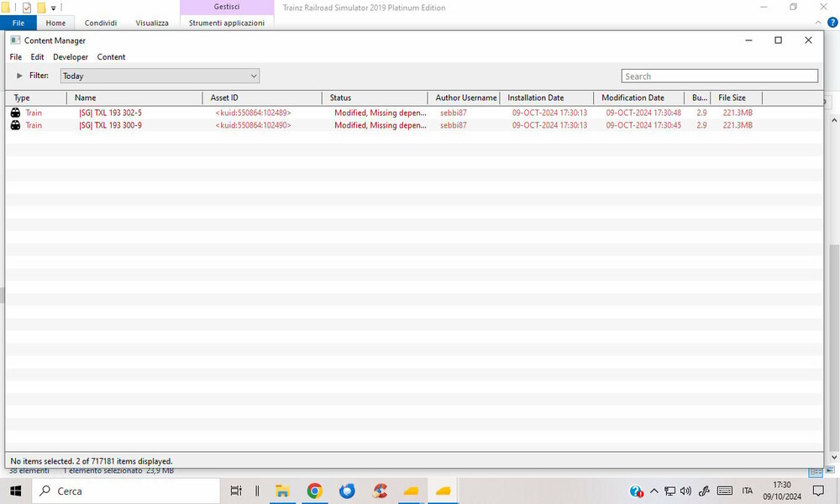840x504 pixels.
Task: Click status of TXL 193 302-5 row
Action: (x=381, y=113)
